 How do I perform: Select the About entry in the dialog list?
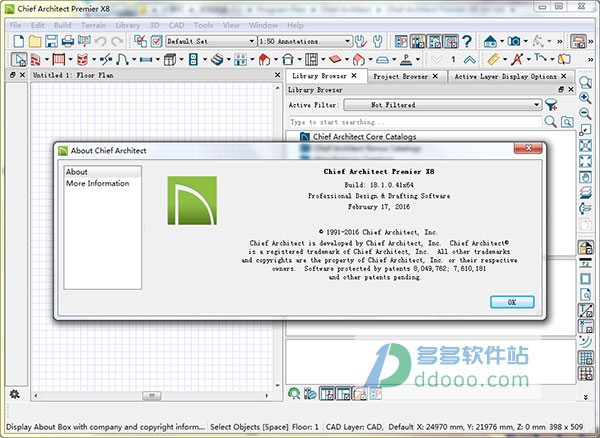[103, 172]
